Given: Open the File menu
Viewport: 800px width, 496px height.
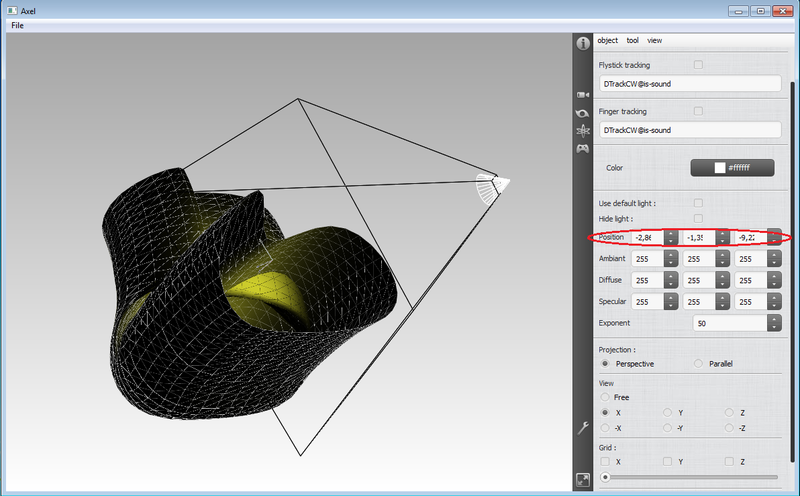Looking at the screenshot, I should [x=17, y=25].
